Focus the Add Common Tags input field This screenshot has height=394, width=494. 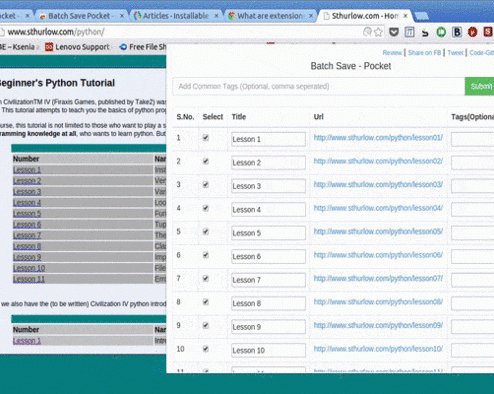319,87
